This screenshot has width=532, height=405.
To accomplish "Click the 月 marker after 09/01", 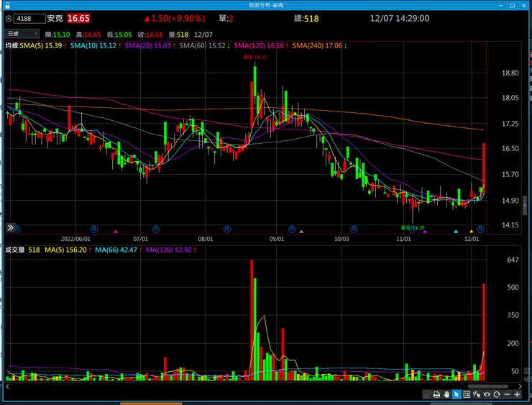I will (x=292, y=229).
